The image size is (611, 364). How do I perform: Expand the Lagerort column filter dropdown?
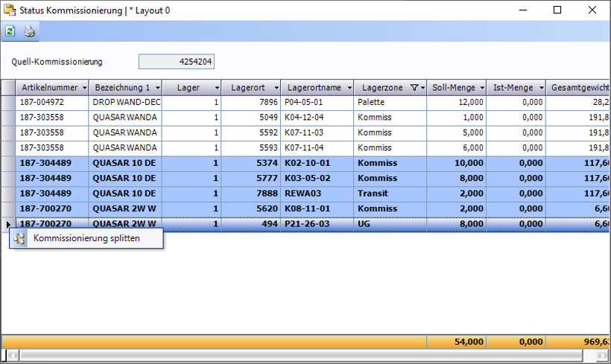pyautogui.click(x=275, y=88)
